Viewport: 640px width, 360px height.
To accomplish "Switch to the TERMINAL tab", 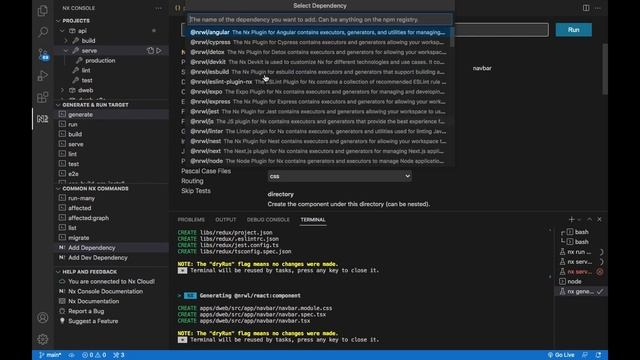I will (313, 220).
